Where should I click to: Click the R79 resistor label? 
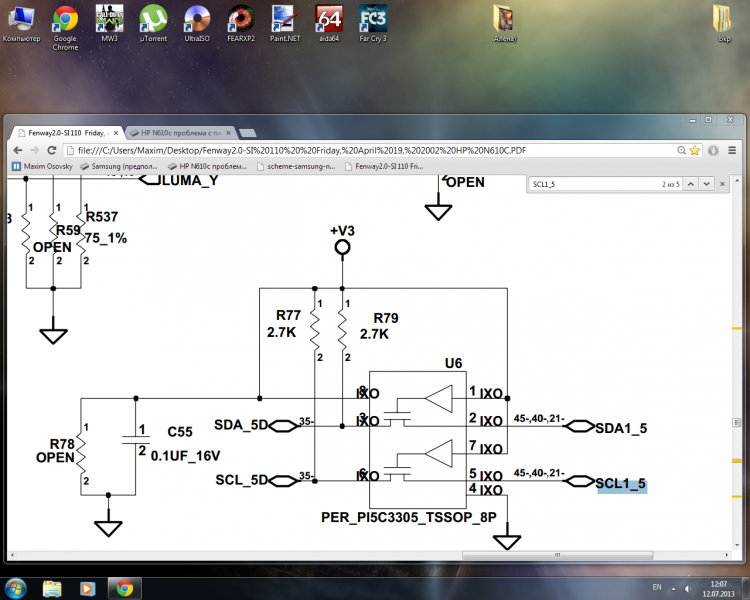[386, 318]
